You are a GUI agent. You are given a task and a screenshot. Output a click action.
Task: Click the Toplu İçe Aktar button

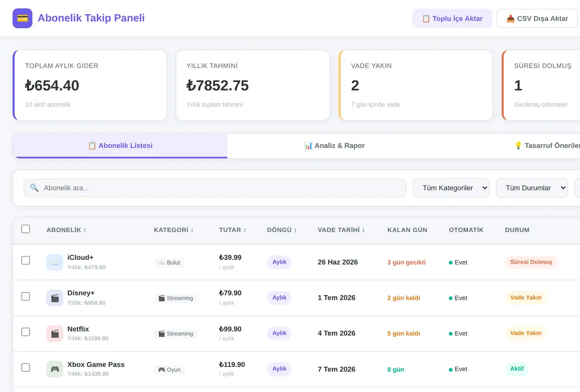point(452,18)
